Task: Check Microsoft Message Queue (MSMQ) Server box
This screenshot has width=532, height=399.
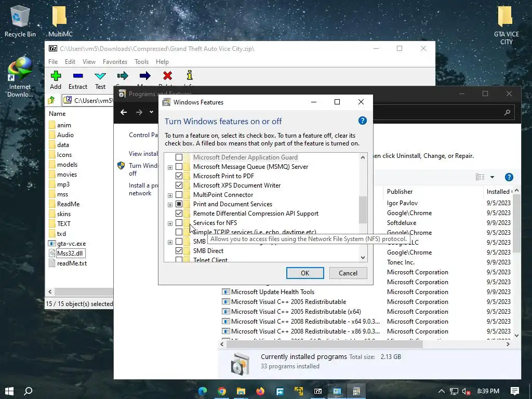Action: pos(179,167)
